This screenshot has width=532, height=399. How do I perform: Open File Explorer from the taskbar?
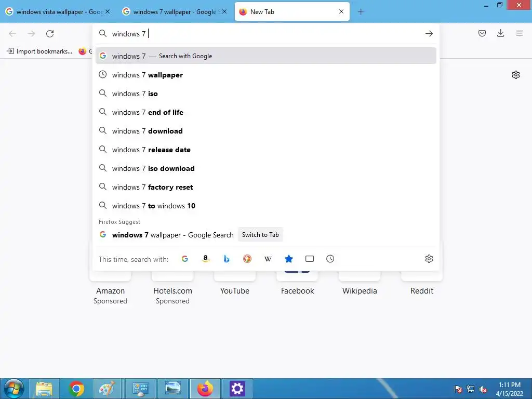[44, 389]
